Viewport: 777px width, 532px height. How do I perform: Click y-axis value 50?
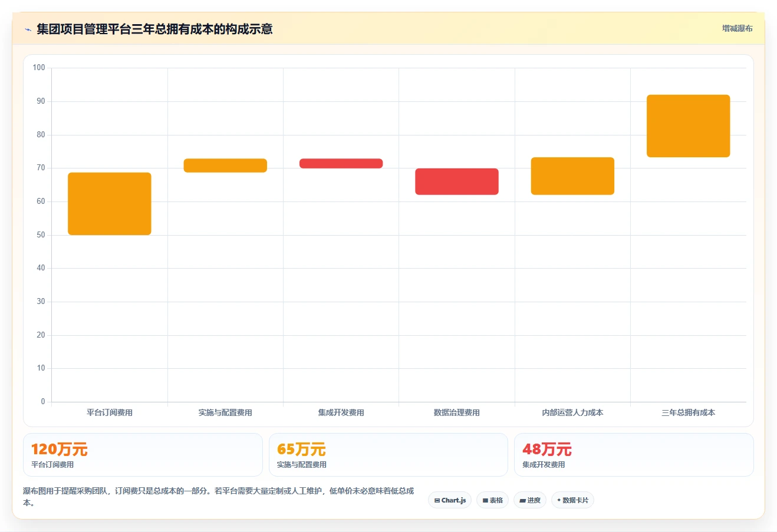click(x=41, y=235)
